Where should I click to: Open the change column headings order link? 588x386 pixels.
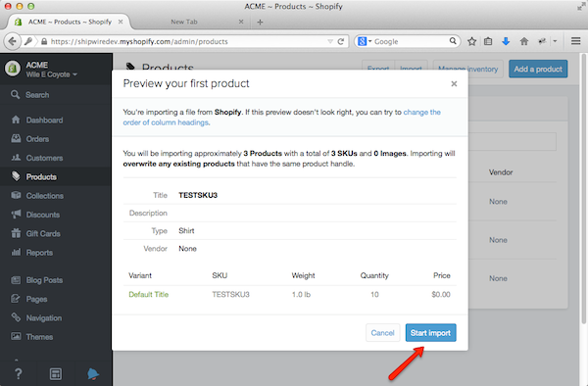pos(281,118)
